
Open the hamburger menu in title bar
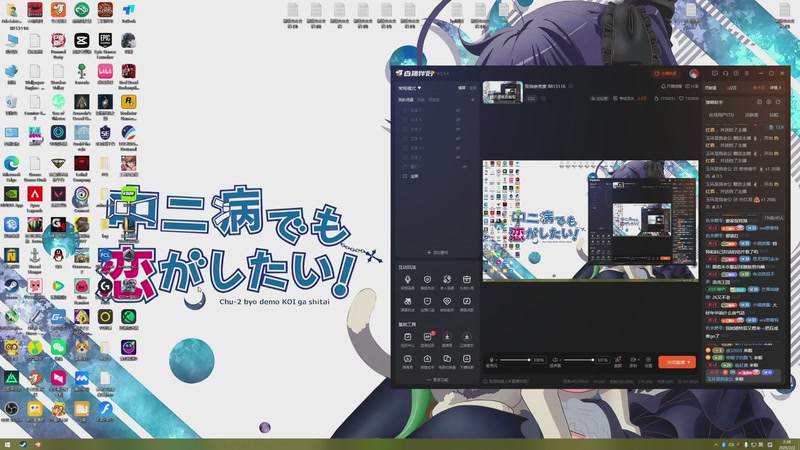[x=747, y=73]
